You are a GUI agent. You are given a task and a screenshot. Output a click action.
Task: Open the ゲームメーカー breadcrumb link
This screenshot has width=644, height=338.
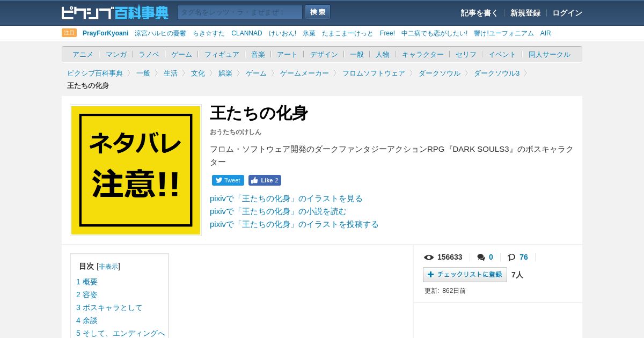pyautogui.click(x=304, y=73)
